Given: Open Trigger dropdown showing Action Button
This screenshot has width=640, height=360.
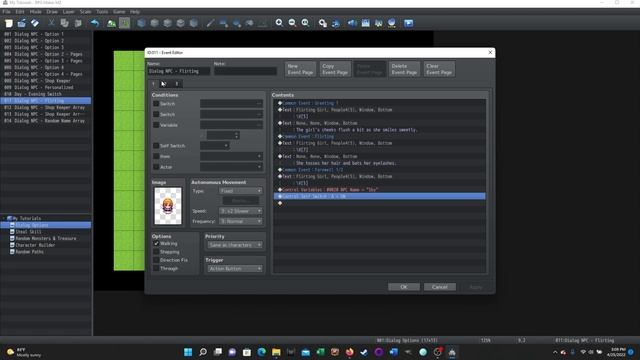Looking at the screenshot, I should [x=235, y=269].
